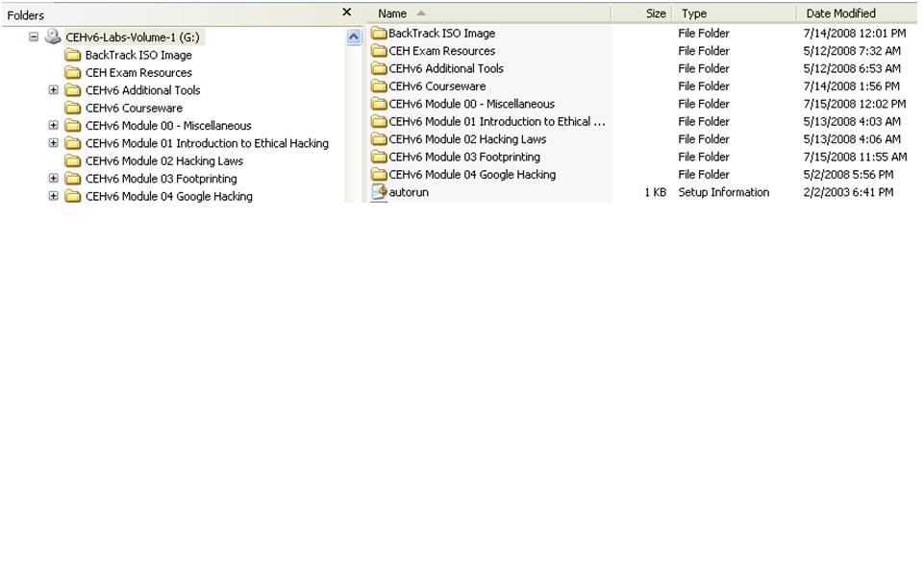Click Module 03 Footprinting folder icon in file list
The image size is (924, 587).
pos(379,157)
